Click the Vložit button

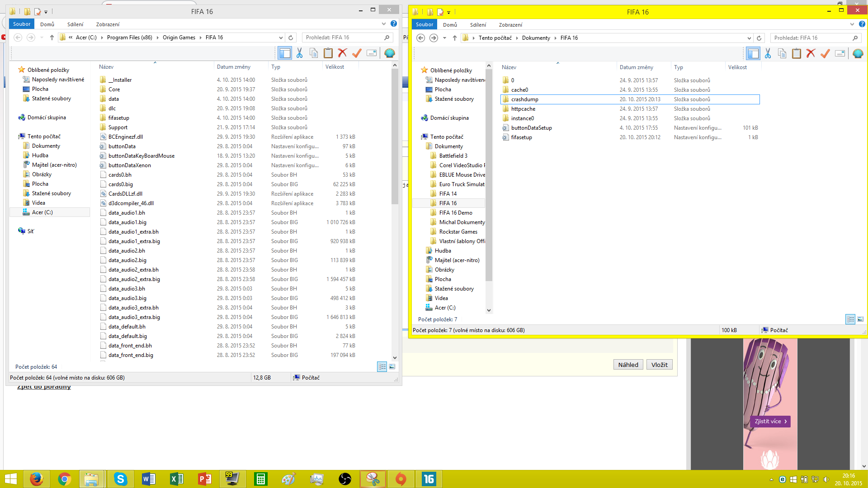point(659,365)
